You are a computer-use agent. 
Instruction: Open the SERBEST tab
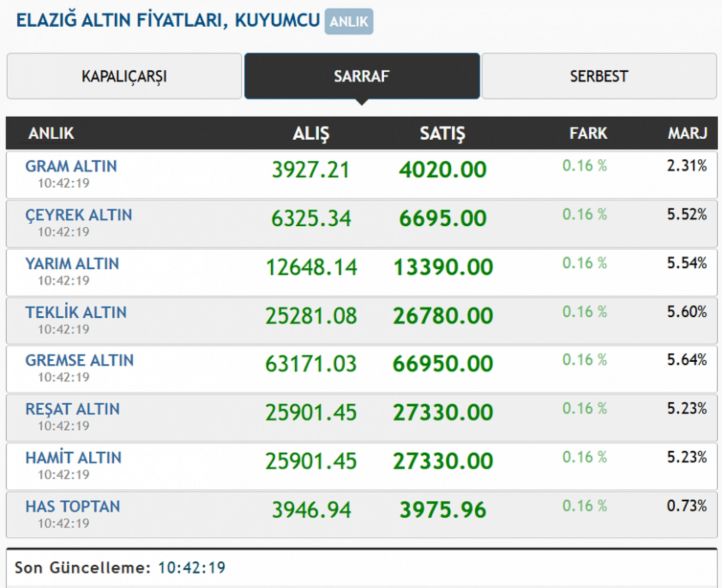tap(599, 76)
